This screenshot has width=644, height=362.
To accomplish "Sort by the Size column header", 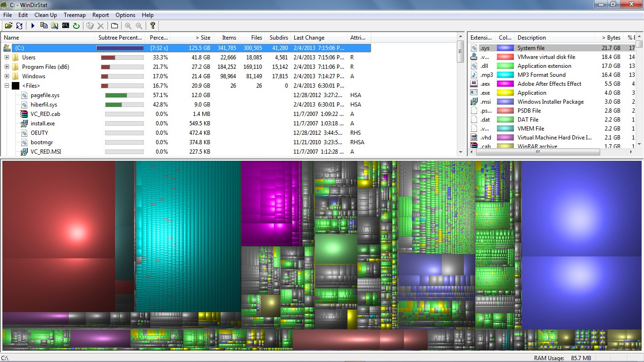I will pyautogui.click(x=191, y=38).
